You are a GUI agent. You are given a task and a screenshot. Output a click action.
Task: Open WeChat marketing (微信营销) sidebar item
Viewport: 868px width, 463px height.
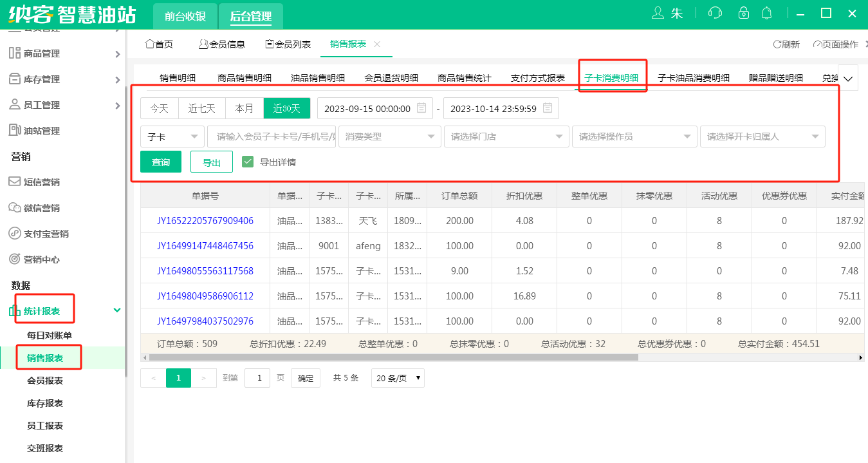42,207
